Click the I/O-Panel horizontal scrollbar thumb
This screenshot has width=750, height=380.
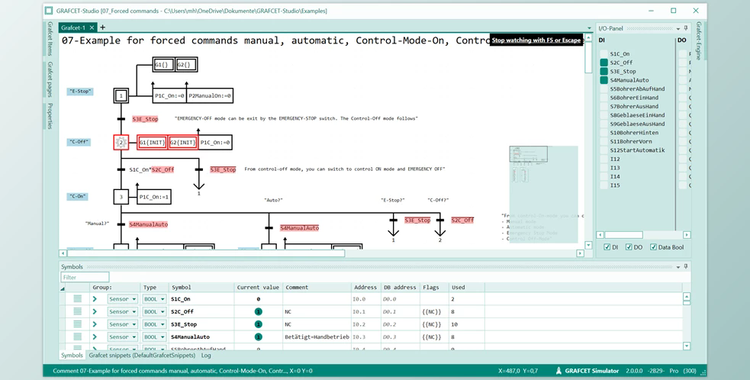[x=624, y=235]
